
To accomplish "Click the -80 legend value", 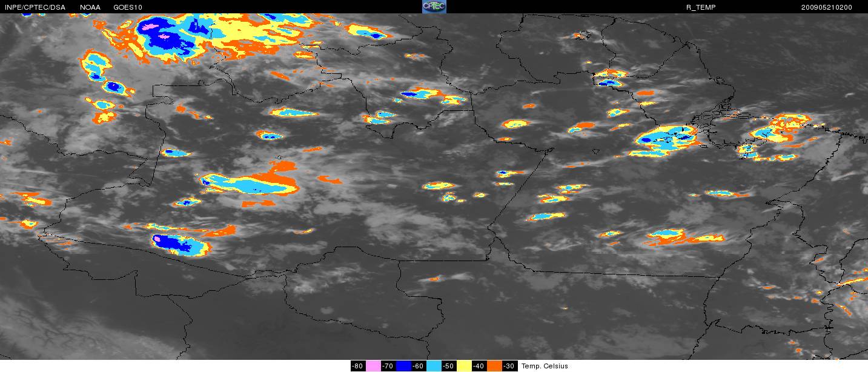I will (358, 366).
